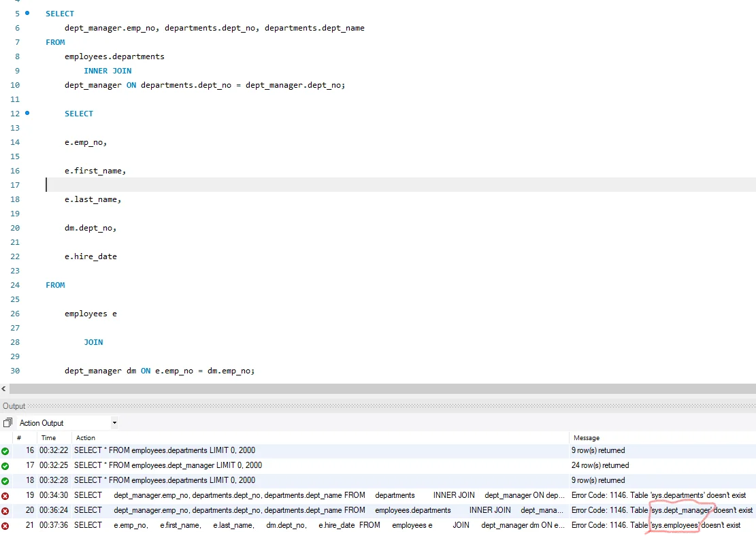756x536 pixels.
Task: Click the statement marker dot on line 12
Action: coord(27,113)
